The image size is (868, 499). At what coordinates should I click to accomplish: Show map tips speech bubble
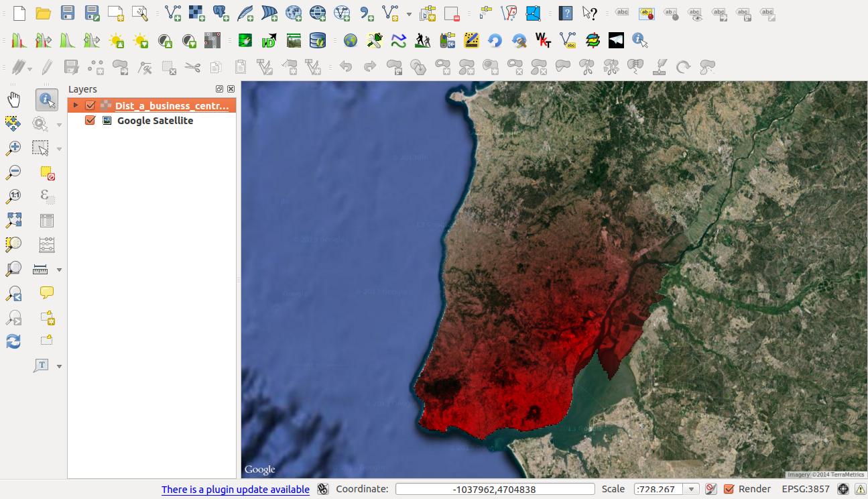[47, 293]
